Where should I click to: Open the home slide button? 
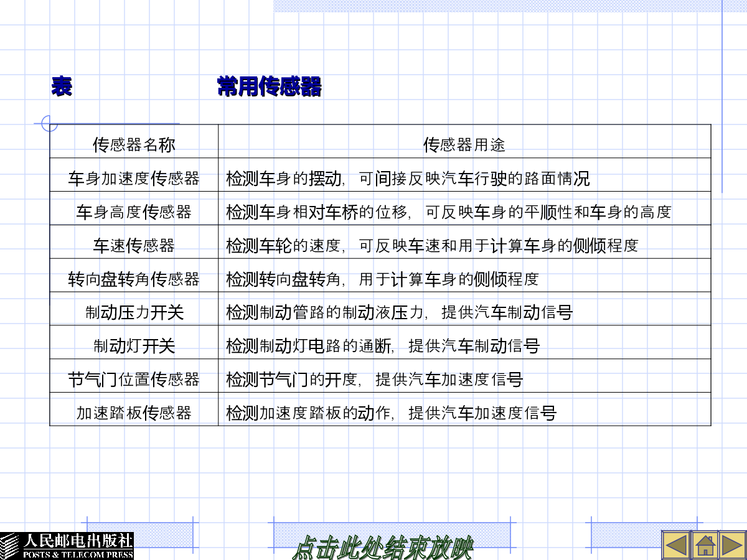point(704,546)
